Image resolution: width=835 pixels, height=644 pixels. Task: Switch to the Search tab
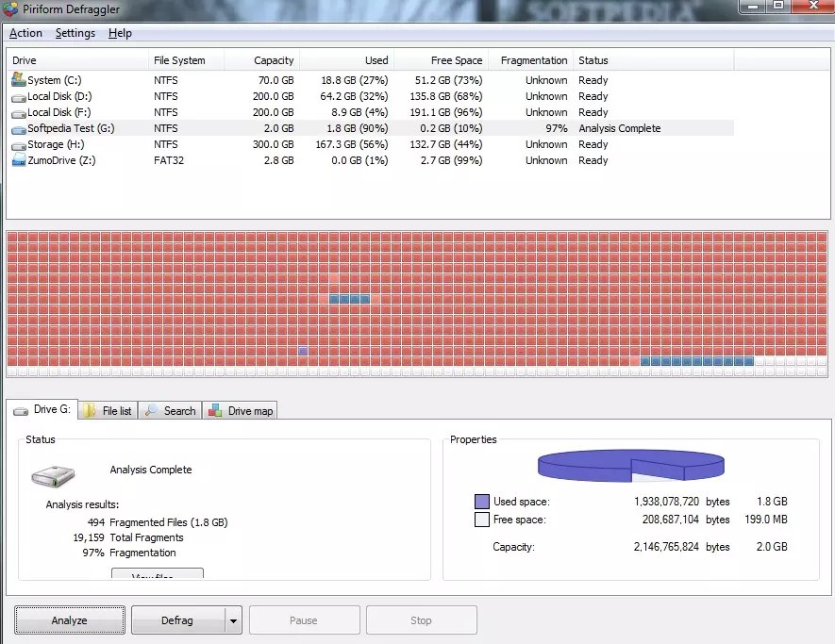pyautogui.click(x=171, y=410)
